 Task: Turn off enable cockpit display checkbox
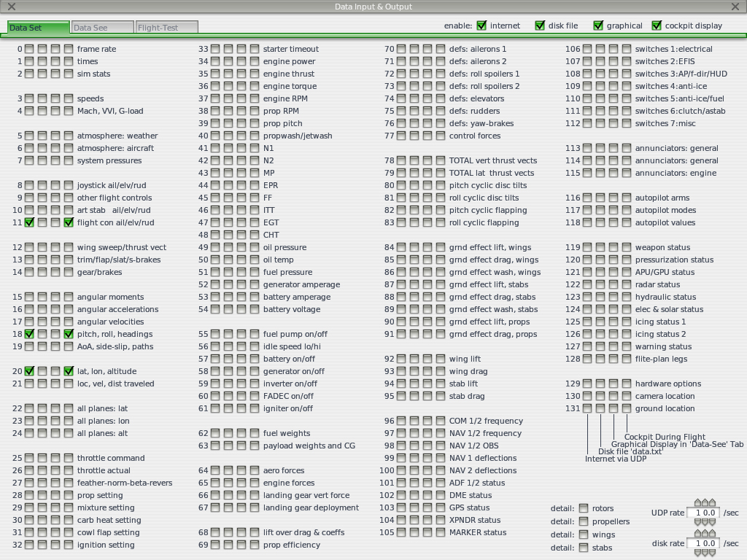pos(657,26)
